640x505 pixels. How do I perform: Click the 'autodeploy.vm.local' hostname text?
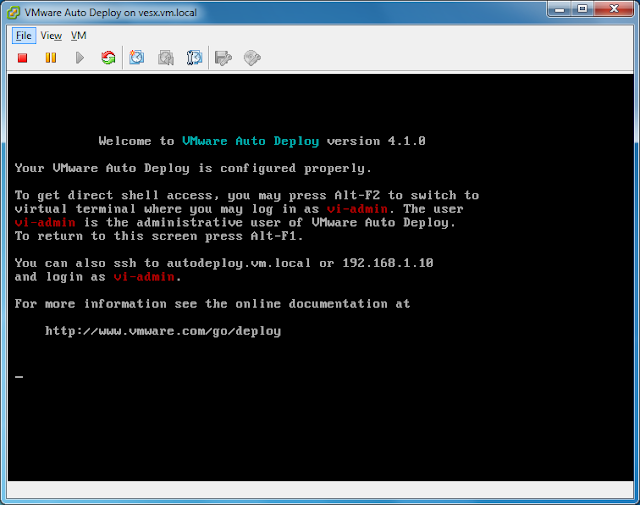tap(238, 263)
